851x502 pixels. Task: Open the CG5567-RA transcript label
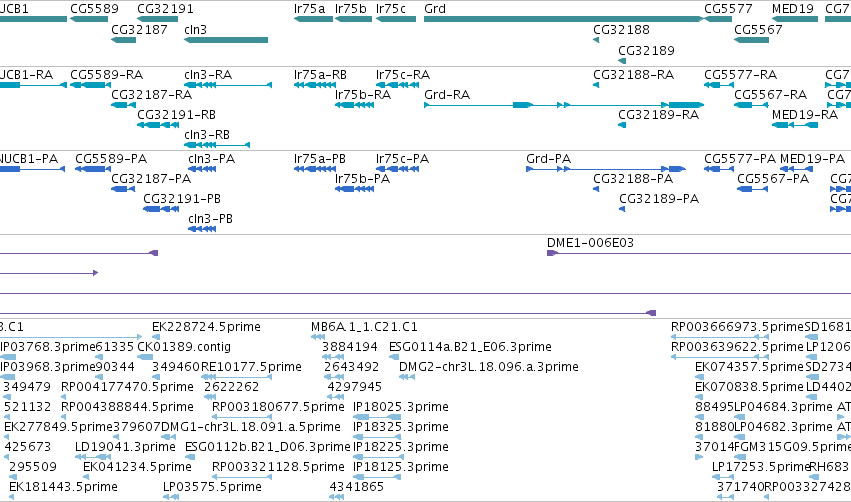[771, 94]
